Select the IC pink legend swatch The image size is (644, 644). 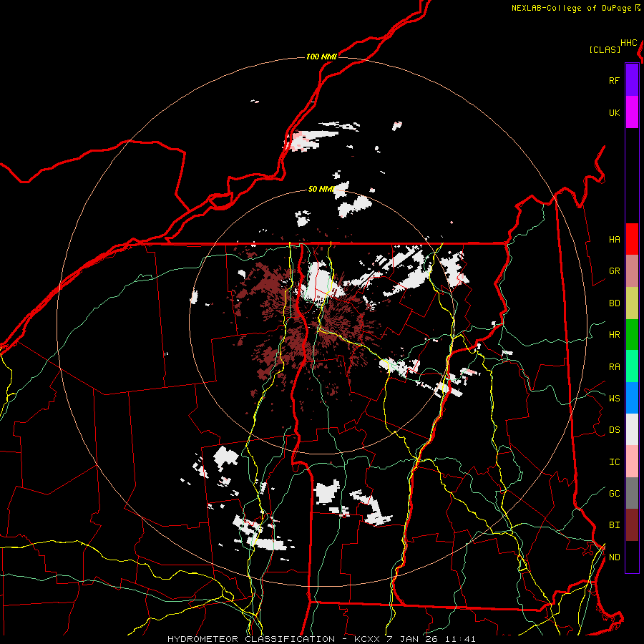click(632, 462)
